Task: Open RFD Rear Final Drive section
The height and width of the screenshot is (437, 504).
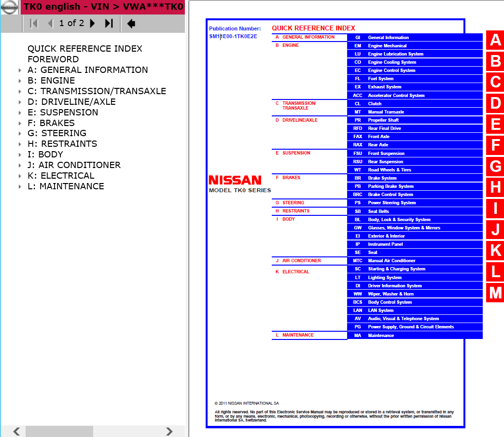Action: [415, 128]
